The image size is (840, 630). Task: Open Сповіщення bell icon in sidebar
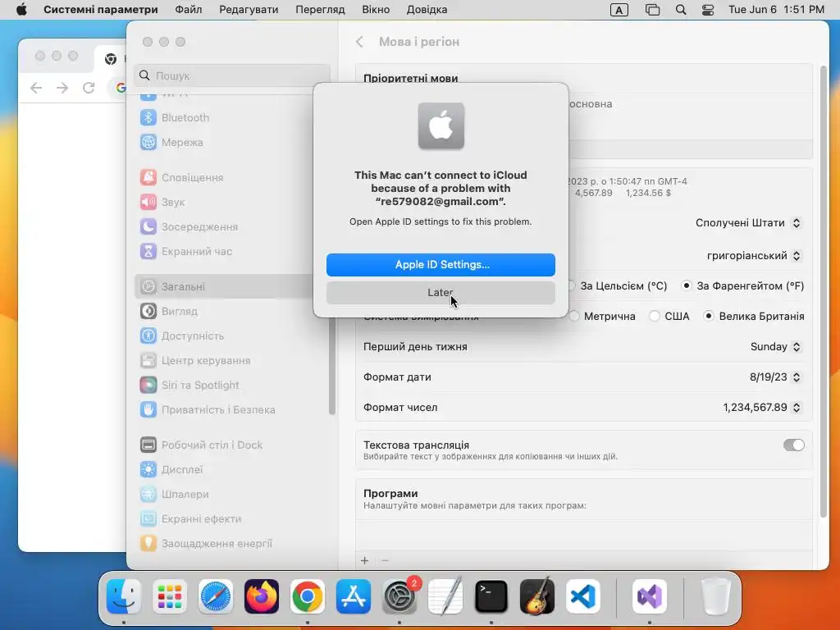[x=148, y=177]
